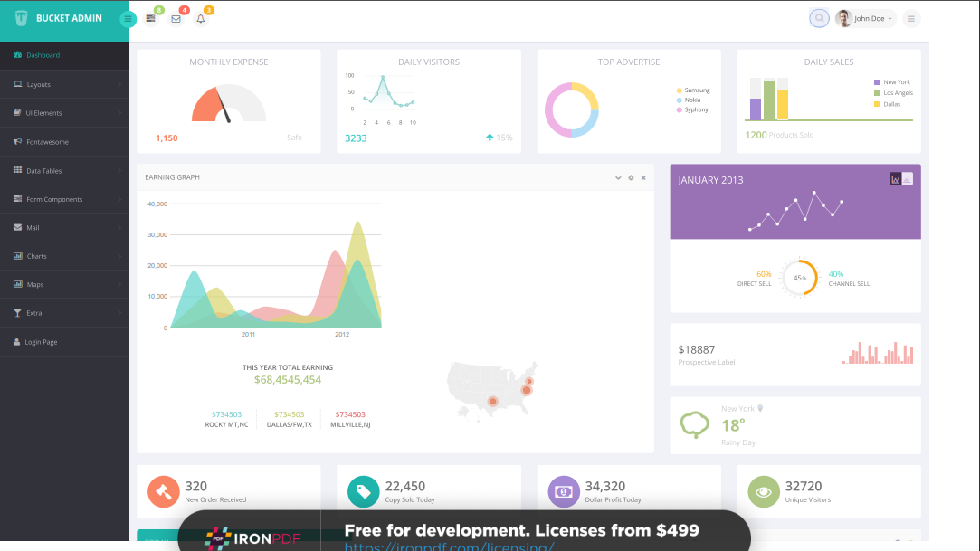Collapse the Earning Graph panel chevron
This screenshot has width=980, height=551.
618,178
